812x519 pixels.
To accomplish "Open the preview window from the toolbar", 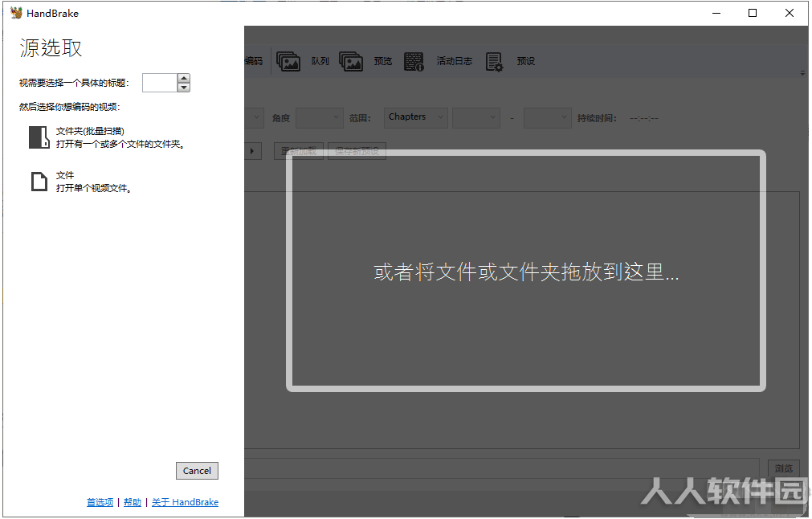I will coord(365,61).
